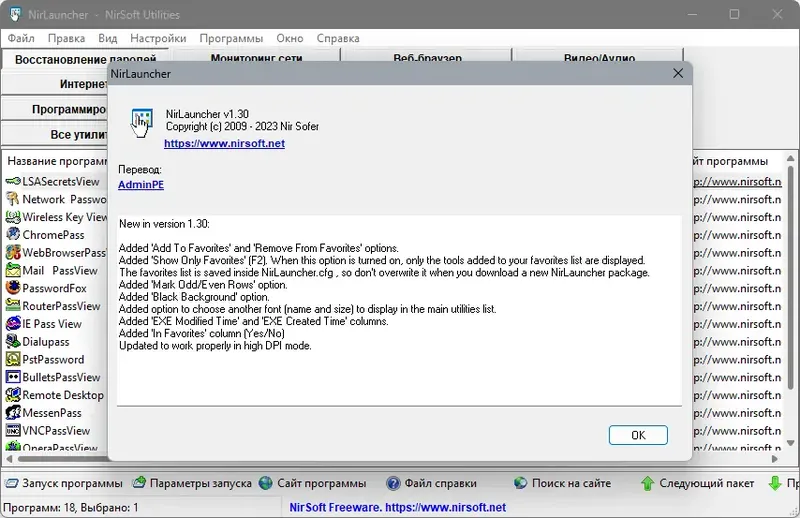Click the Сайт программы globe button

(x=312, y=483)
